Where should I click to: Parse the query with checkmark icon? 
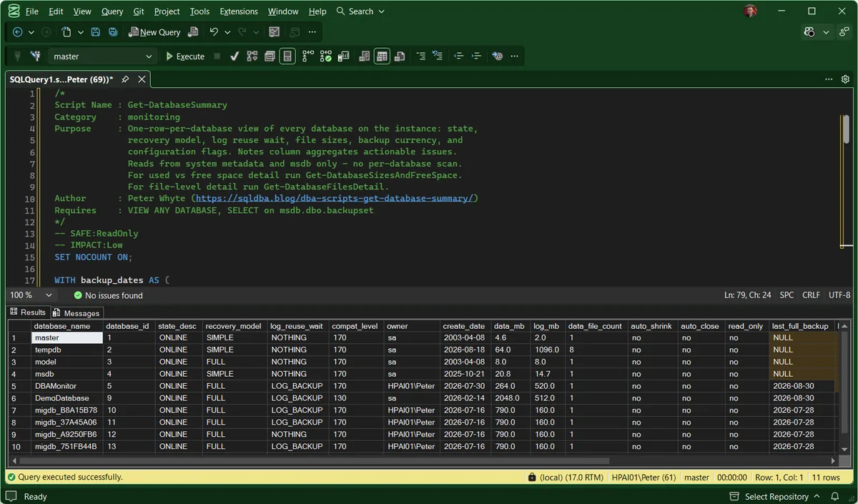[235, 56]
